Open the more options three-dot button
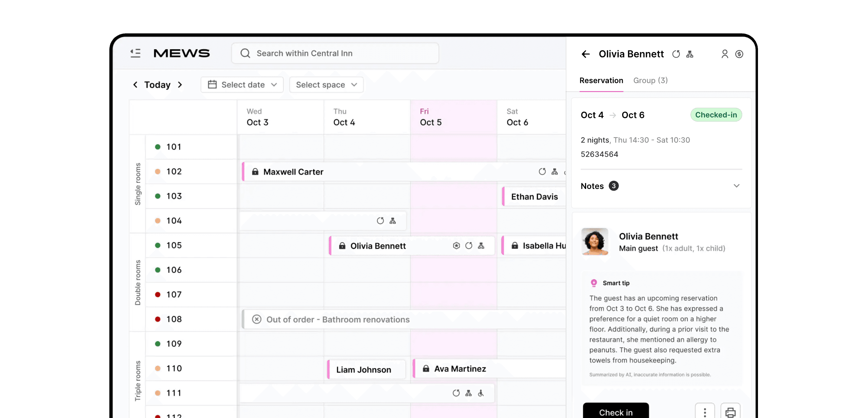The image size is (868, 418). click(705, 411)
